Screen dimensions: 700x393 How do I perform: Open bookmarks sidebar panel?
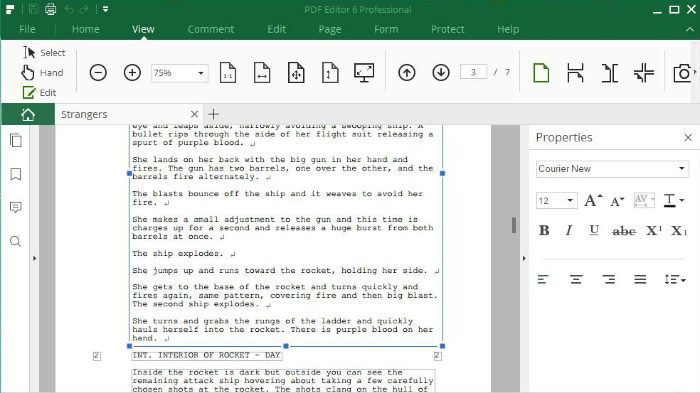[x=16, y=174]
